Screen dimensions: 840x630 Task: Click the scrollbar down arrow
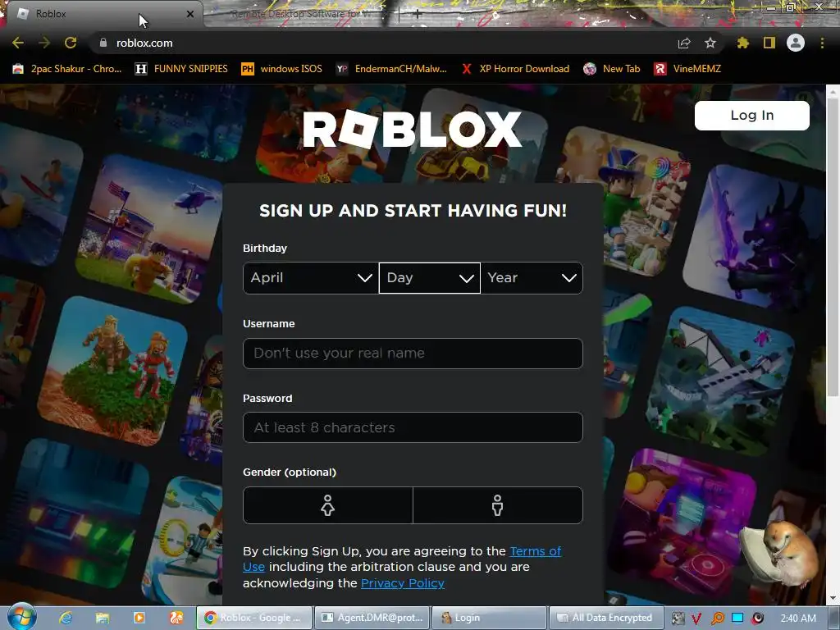833,597
